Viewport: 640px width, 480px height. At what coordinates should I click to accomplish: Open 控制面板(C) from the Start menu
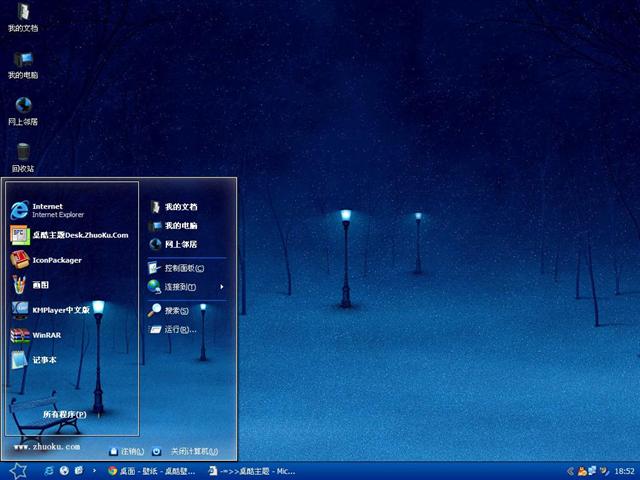[x=183, y=268]
